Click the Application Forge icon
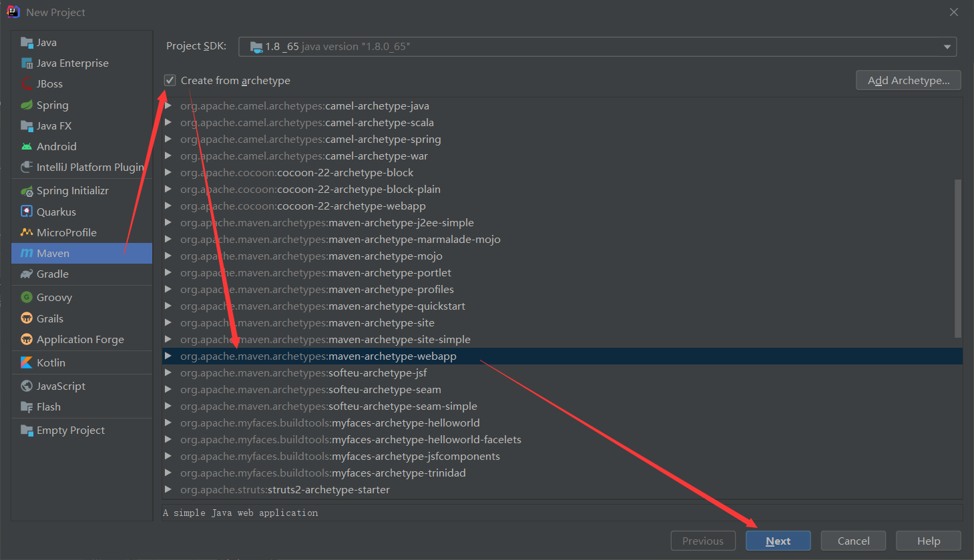 (x=27, y=339)
